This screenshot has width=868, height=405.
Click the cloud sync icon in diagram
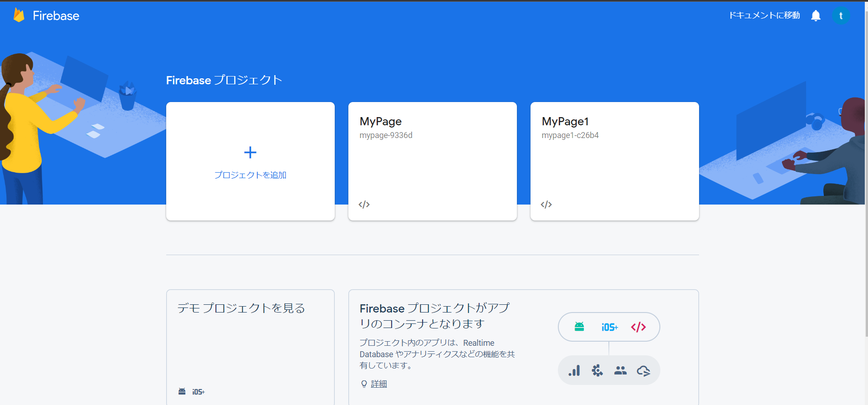click(643, 371)
